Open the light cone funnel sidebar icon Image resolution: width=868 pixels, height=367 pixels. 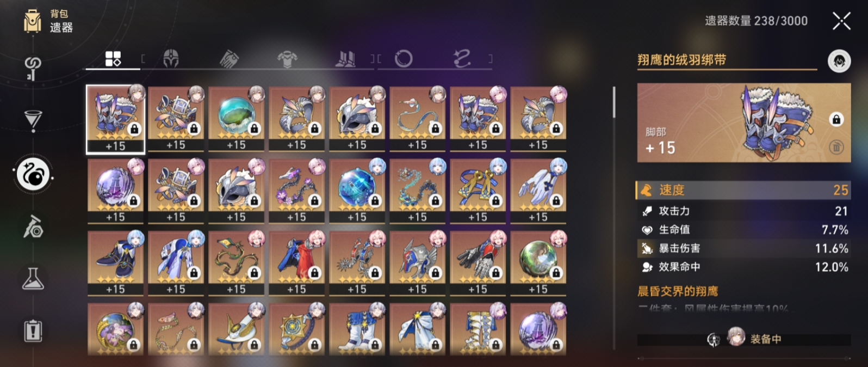33,120
